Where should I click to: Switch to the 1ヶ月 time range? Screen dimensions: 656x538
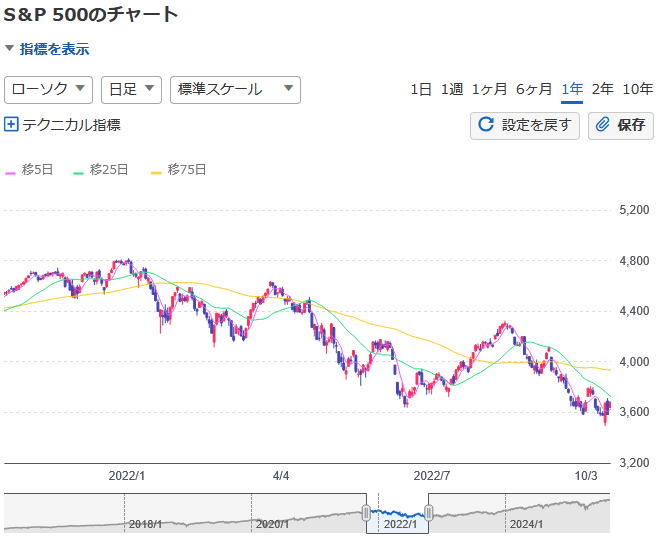(x=490, y=89)
